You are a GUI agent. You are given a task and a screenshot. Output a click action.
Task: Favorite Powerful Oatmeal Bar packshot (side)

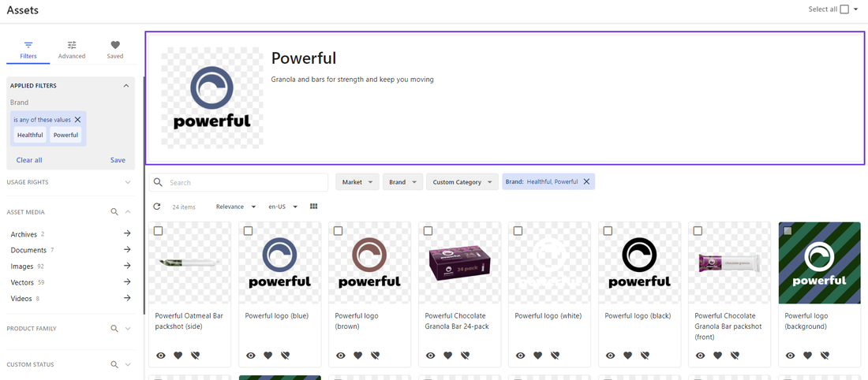pos(178,355)
